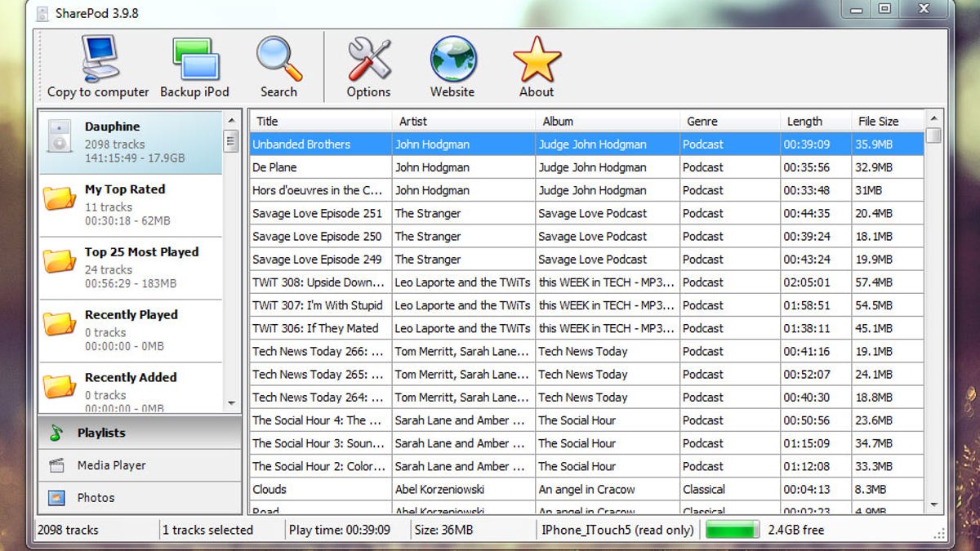
Task: Click the track list scroll up arrow
Action: (934, 118)
